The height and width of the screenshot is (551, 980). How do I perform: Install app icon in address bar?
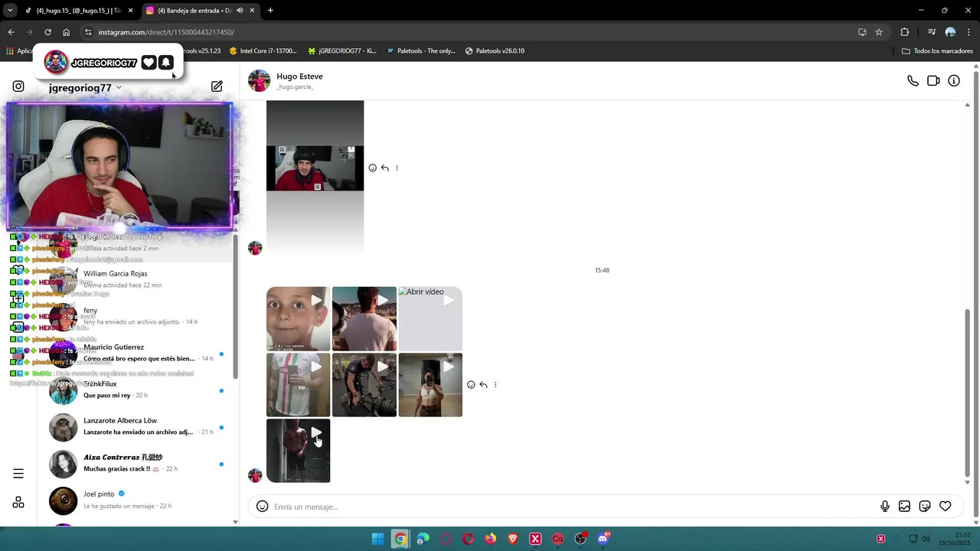[x=862, y=32]
